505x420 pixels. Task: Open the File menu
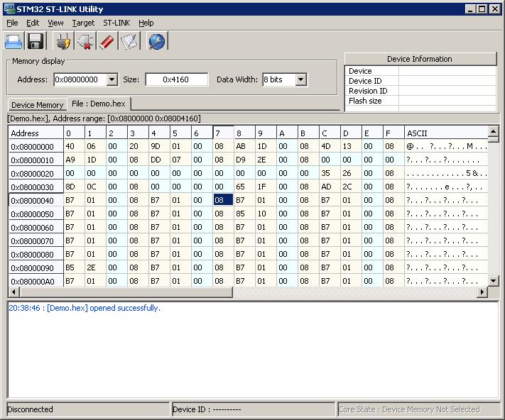[x=12, y=23]
